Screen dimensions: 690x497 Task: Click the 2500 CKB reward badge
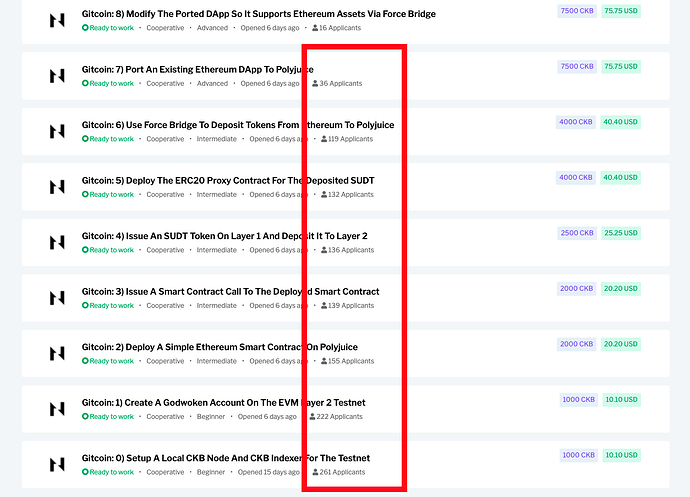[x=576, y=233]
